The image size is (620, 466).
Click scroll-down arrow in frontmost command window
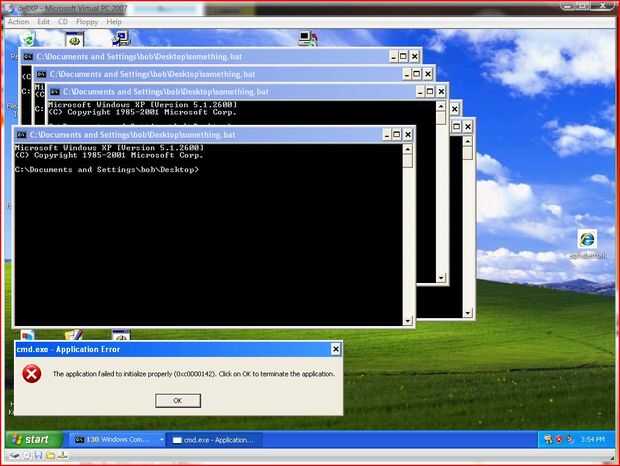pos(407,321)
